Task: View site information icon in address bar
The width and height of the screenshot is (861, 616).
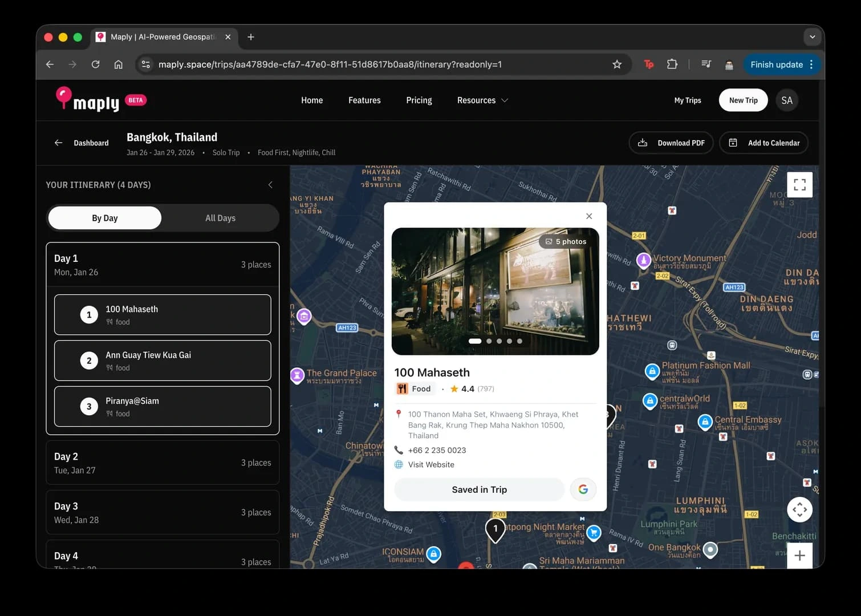Action: [146, 64]
